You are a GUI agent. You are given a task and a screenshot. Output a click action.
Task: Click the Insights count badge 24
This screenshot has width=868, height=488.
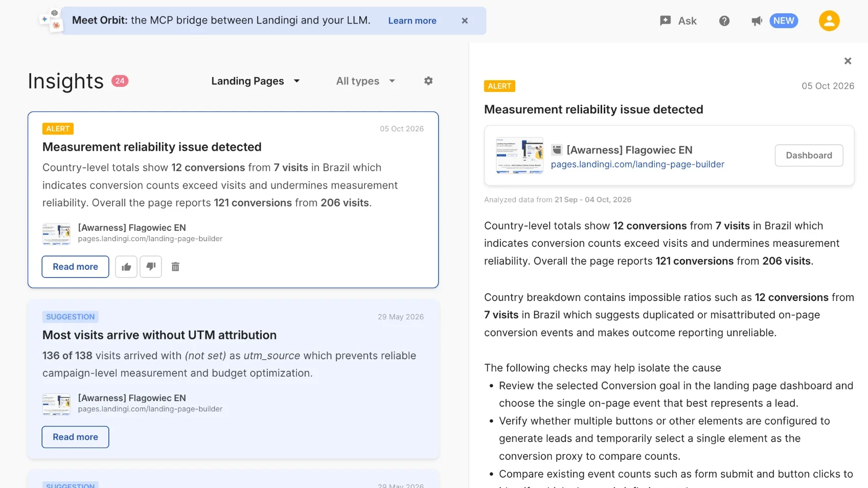tap(120, 81)
